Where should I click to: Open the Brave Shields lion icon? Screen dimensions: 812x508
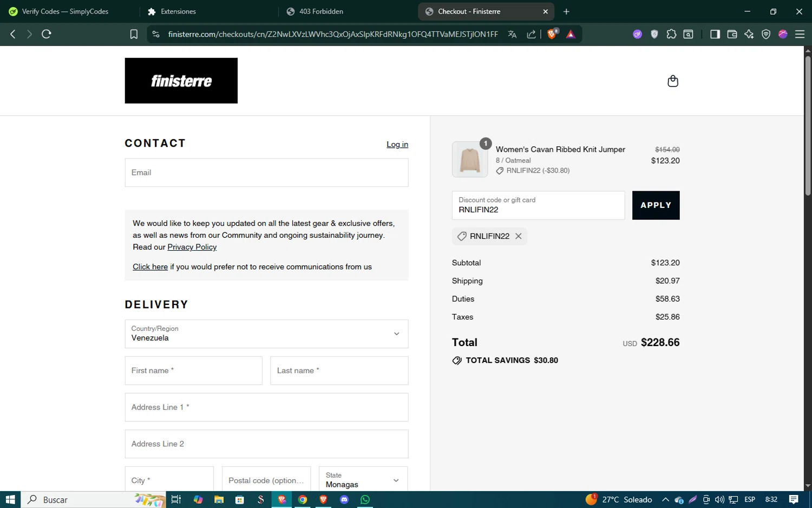coord(552,34)
